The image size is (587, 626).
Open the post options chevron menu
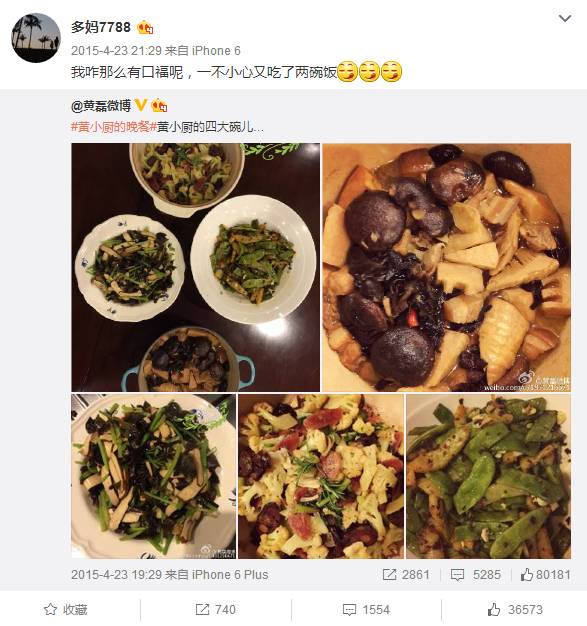point(564,19)
